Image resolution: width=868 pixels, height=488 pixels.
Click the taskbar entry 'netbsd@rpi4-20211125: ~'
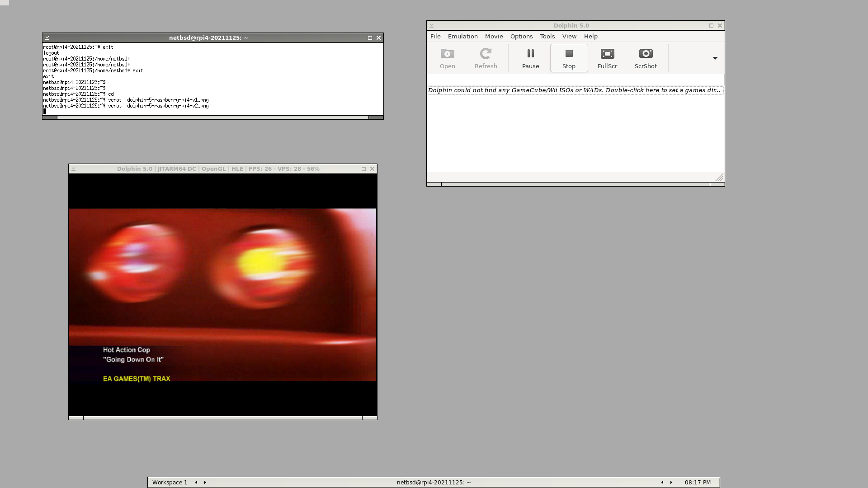[434, 483]
